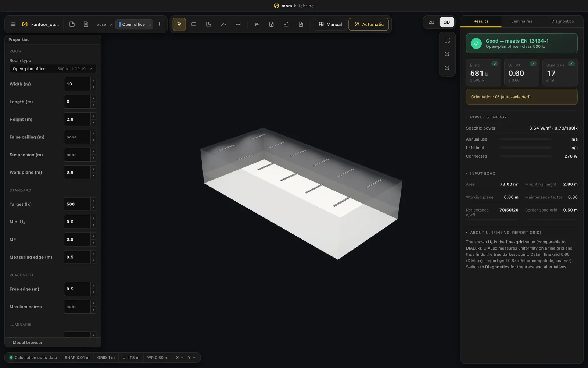
Task: Create a new file with the document-plus icon
Action: tap(72, 24)
